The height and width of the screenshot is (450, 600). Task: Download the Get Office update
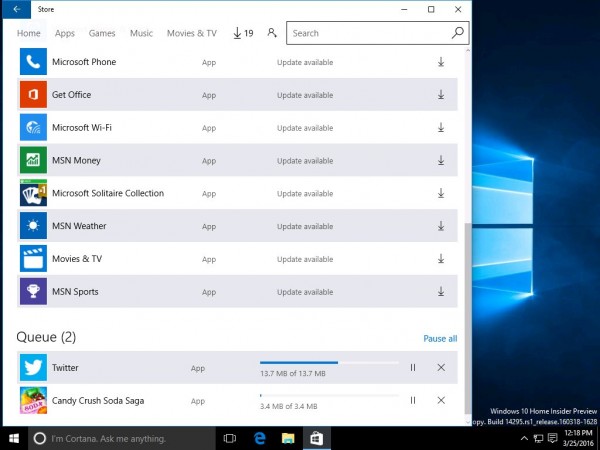coord(440,96)
